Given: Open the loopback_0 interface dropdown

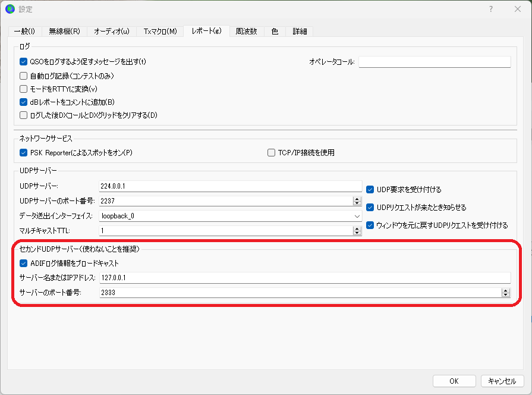Looking at the screenshot, I should coord(231,216).
